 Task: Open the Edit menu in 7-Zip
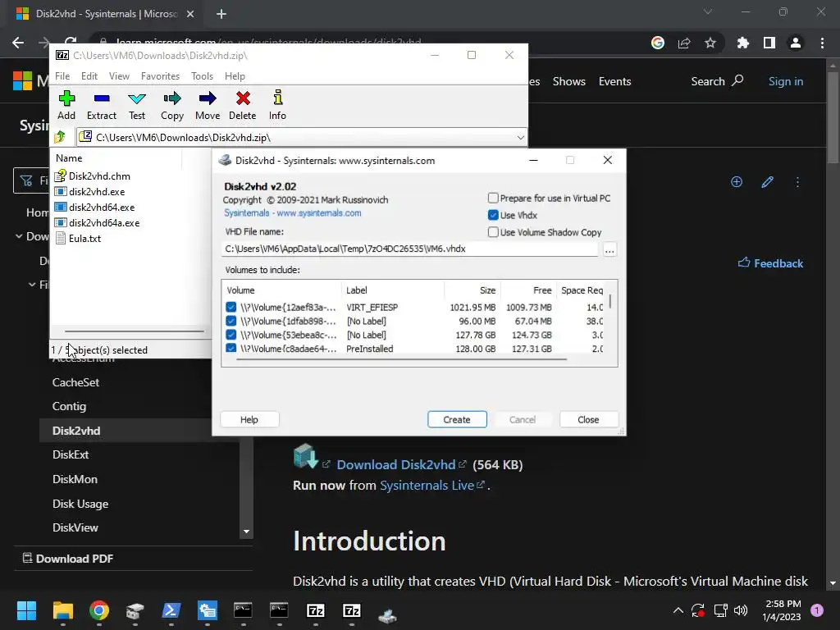pos(89,76)
